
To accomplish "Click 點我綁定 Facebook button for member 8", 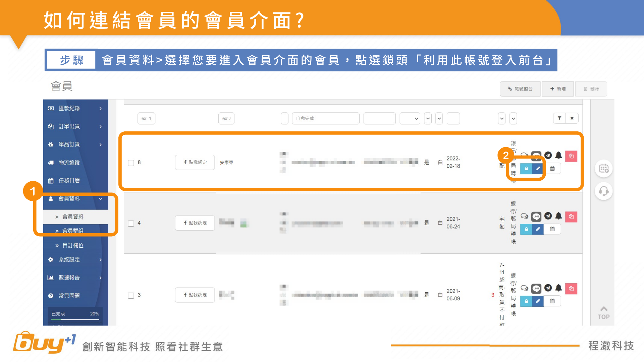I will (195, 163).
